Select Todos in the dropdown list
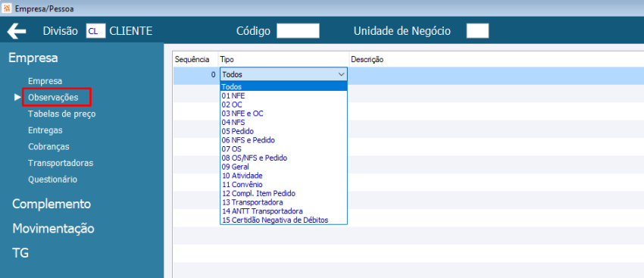This screenshot has height=278, width=644. (283, 86)
